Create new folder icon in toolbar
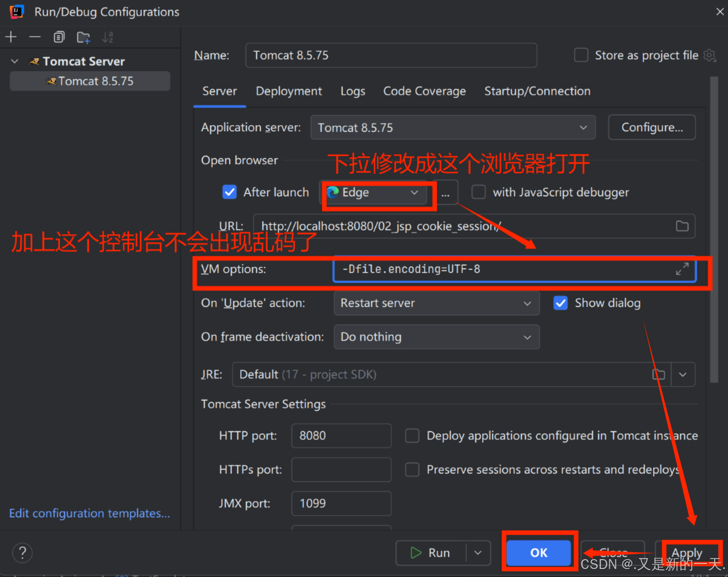This screenshot has height=577, width=728. [83, 37]
